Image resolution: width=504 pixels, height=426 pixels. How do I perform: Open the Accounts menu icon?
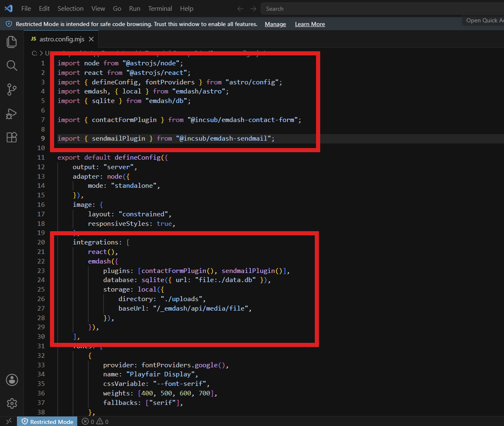pyautogui.click(x=12, y=380)
